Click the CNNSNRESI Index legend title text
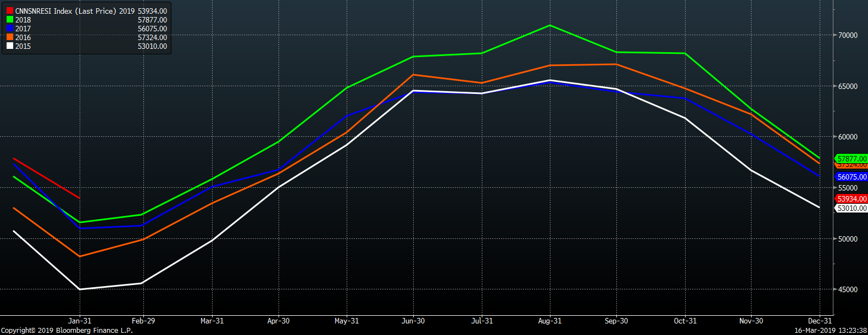This screenshot has height=335, width=868. tap(66, 11)
